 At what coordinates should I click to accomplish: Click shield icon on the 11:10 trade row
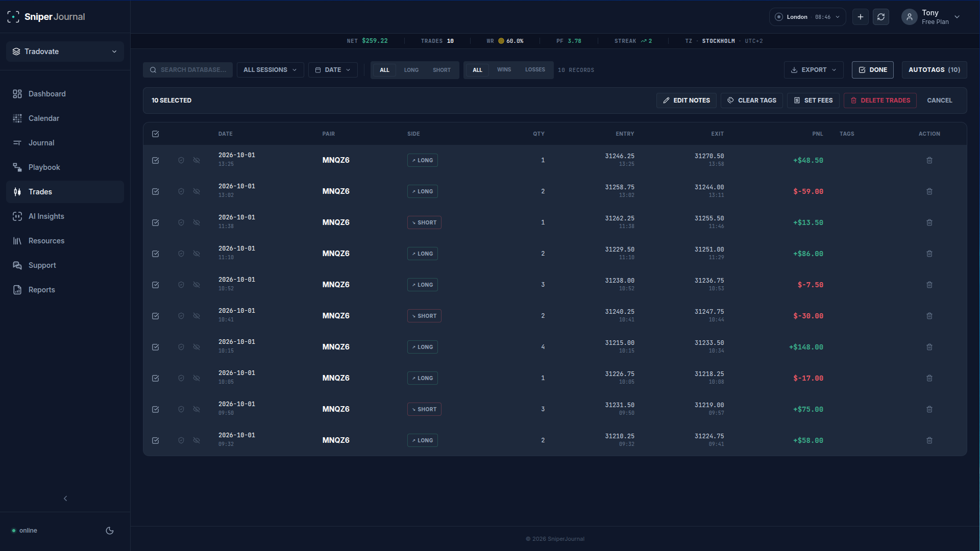click(181, 254)
